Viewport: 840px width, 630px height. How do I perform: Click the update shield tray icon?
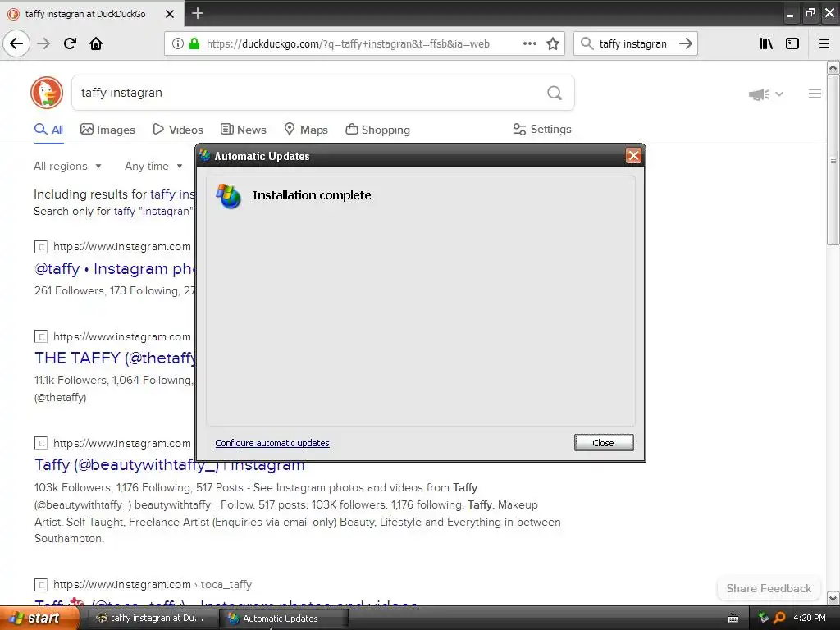tap(764, 618)
